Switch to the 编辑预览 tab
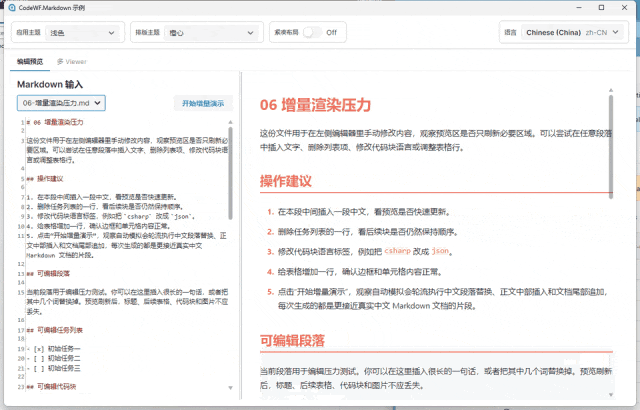The height and width of the screenshot is (410, 640). pos(30,62)
